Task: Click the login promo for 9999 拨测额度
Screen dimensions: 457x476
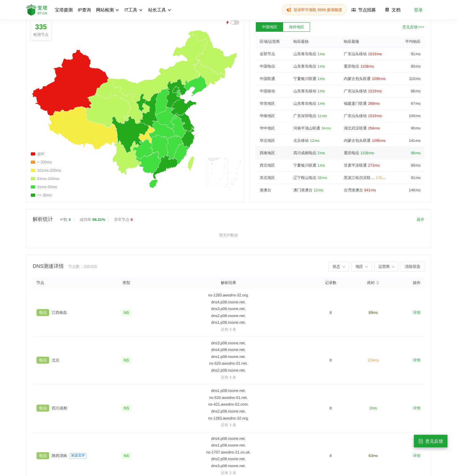Action: click(314, 10)
